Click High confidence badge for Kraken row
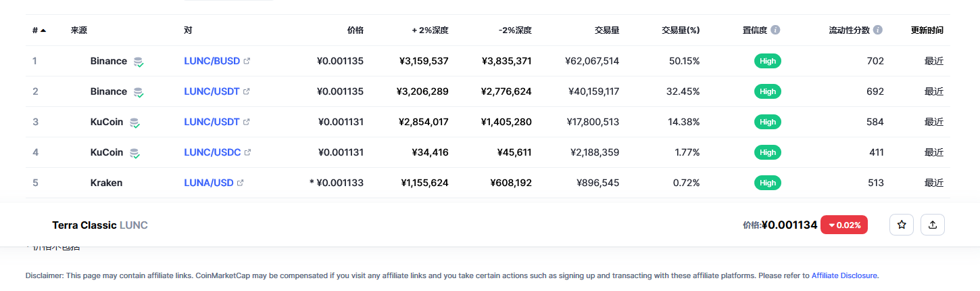Screen dimensions: 980x291 pos(767,183)
